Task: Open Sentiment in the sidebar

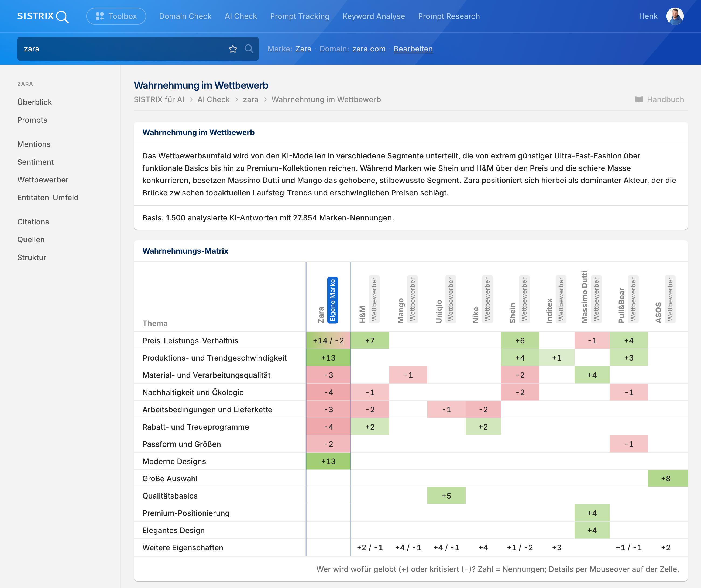Action: click(35, 162)
